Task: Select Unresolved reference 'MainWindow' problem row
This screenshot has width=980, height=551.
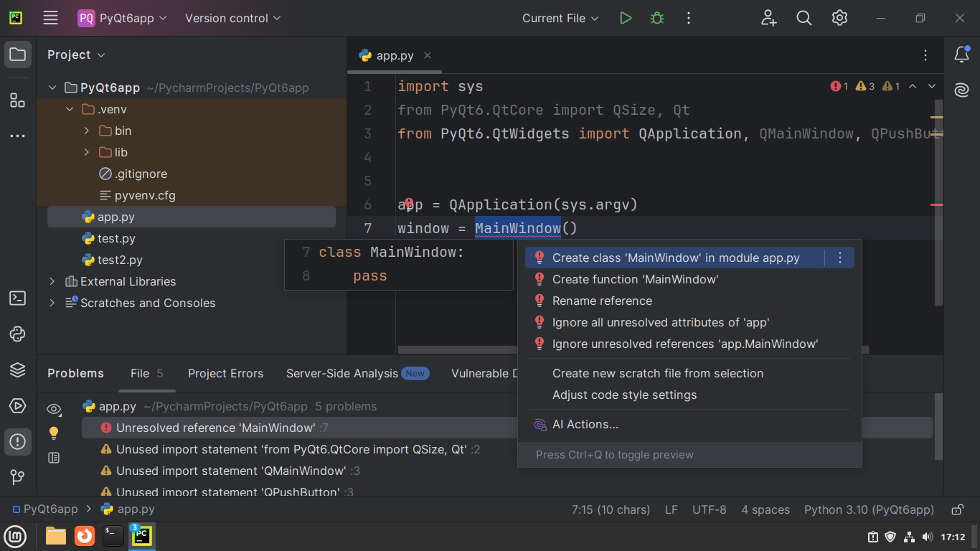Action: [x=507, y=428]
